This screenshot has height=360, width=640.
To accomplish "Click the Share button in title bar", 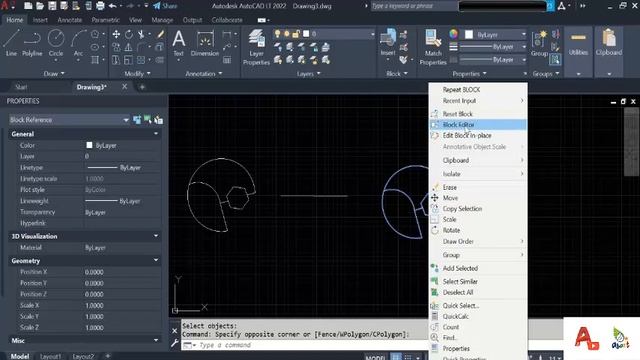I will 165,6.
